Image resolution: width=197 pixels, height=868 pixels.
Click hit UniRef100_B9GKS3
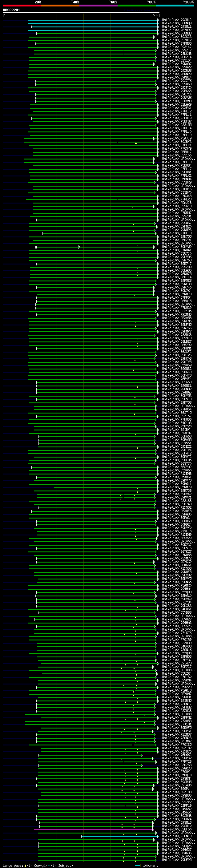[x=176, y=768]
